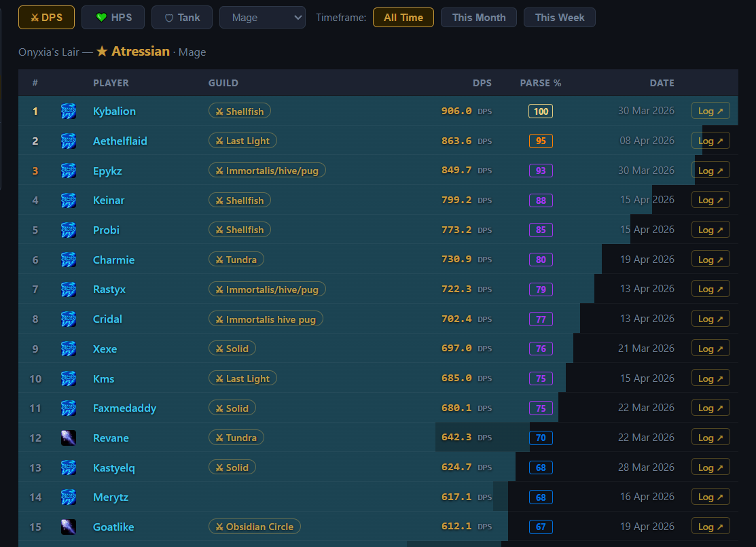756x547 pixels.
Task: Click the PLAYER column header
Action: pos(111,83)
